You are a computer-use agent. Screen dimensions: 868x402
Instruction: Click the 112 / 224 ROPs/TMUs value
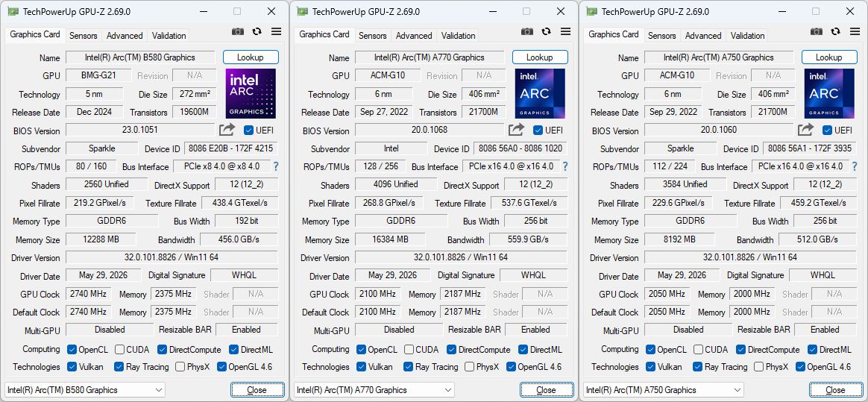670,166
